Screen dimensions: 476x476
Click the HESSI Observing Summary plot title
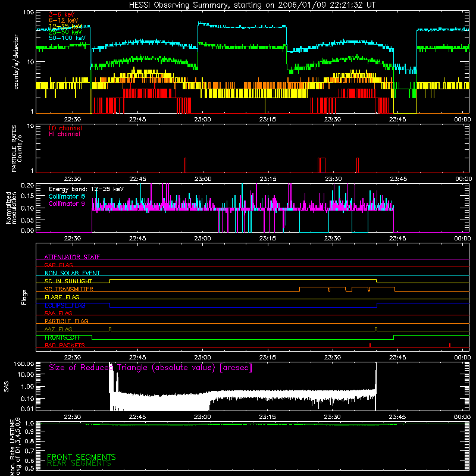pyautogui.click(x=252, y=5)
